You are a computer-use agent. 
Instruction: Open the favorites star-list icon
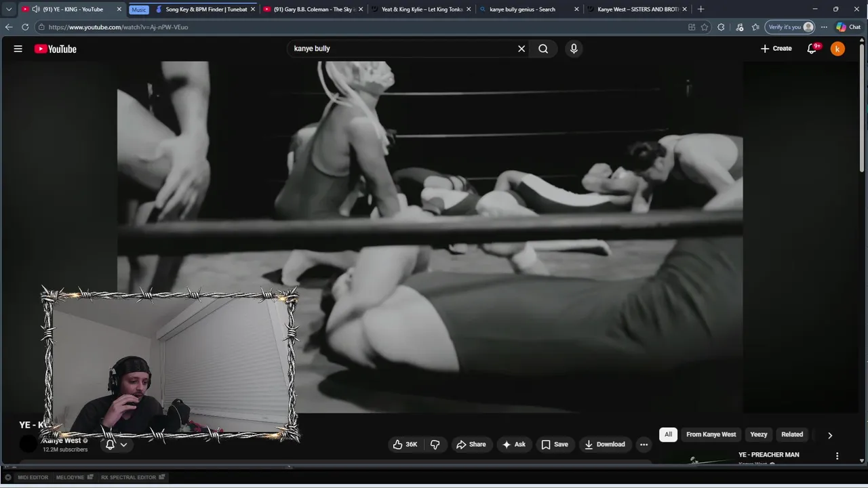click(755, 27)
